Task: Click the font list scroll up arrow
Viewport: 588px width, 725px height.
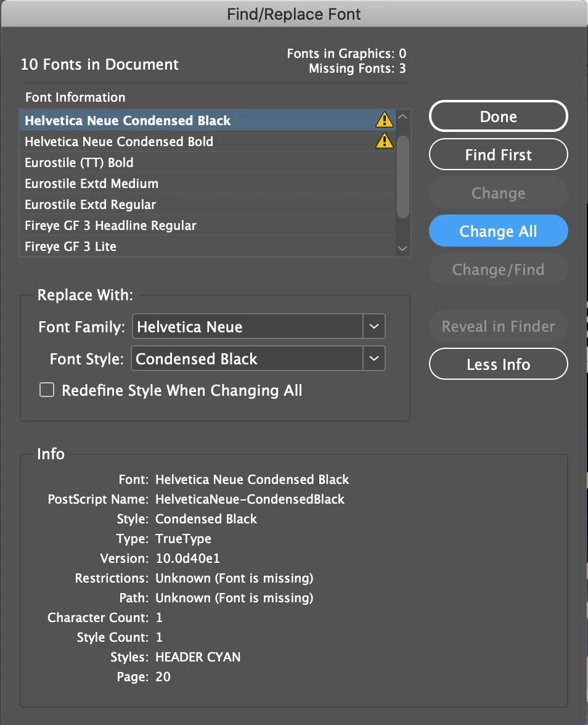Action: [x=402, y=117]
